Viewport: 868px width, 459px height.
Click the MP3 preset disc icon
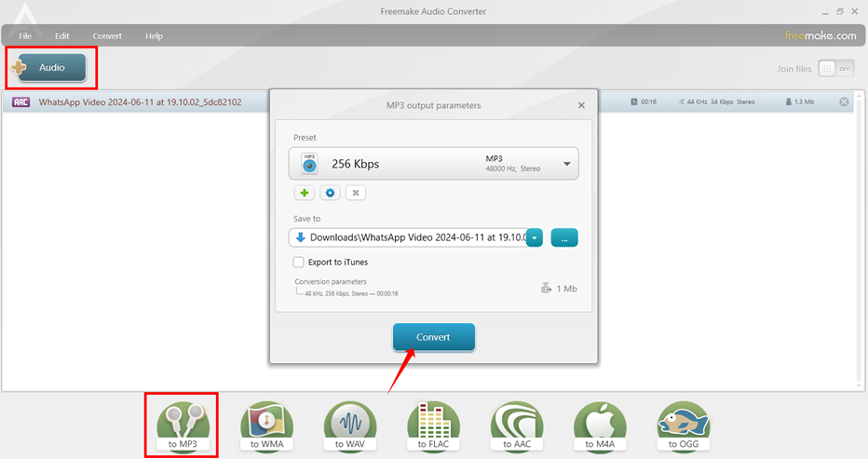309,163
